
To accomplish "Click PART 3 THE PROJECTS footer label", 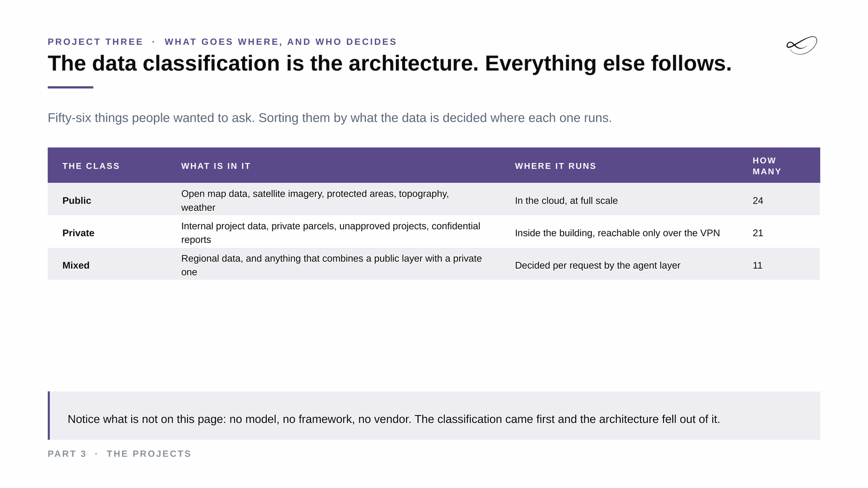I will click(x=120, y=454).
